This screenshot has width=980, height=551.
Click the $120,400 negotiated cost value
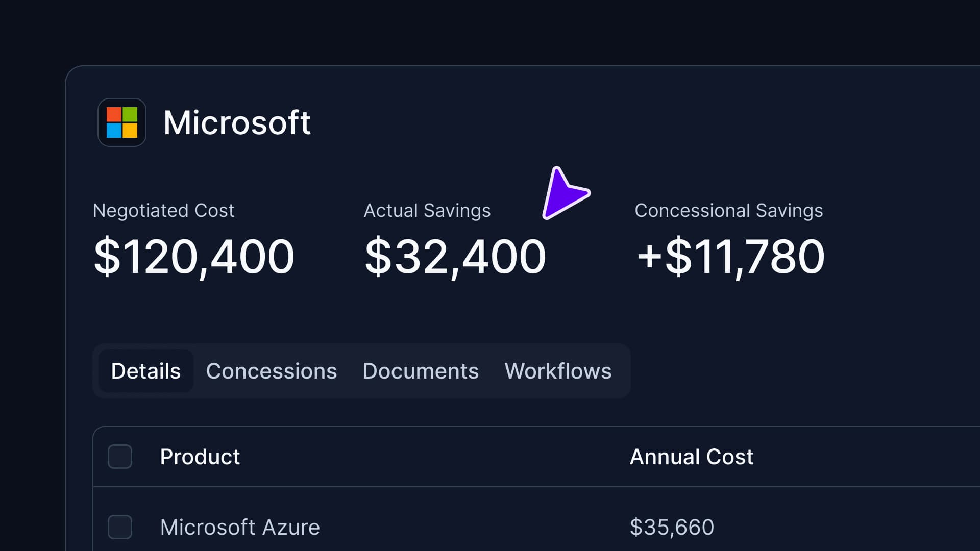click(194, 257)
